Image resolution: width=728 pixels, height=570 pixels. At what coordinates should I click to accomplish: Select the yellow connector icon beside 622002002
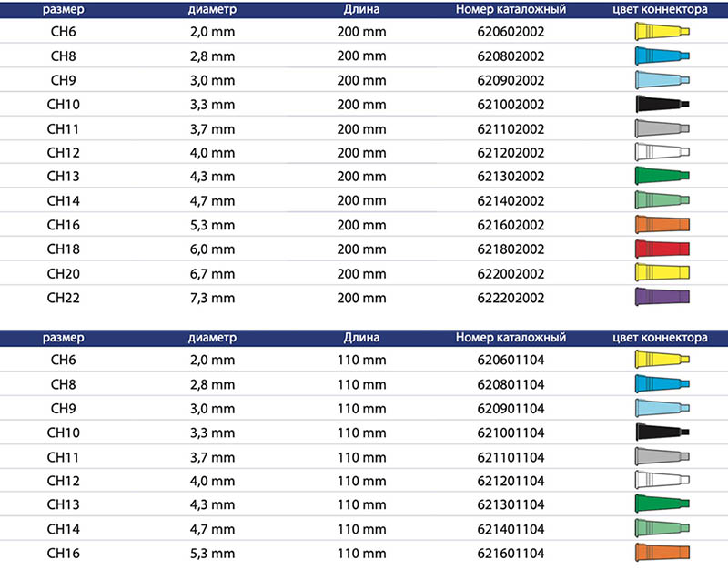click(662, 272)
